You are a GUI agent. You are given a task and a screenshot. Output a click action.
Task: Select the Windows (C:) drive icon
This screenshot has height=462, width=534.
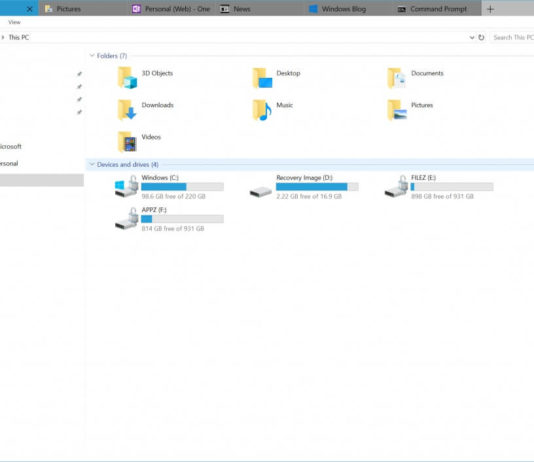coord(126,186)
